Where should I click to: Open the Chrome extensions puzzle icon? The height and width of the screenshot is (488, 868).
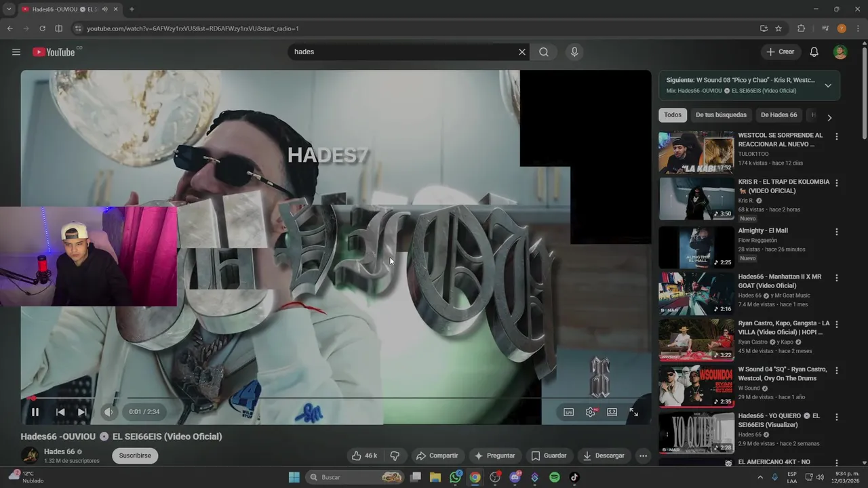pyautogui.click(x=801, y=28)
